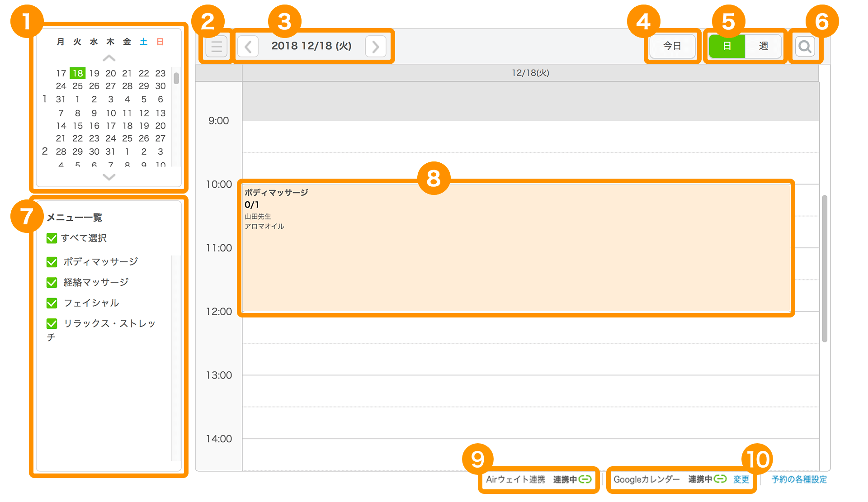The image size is (868, 502).
Task: Switch to 週 week view tab
Action: 763,46
